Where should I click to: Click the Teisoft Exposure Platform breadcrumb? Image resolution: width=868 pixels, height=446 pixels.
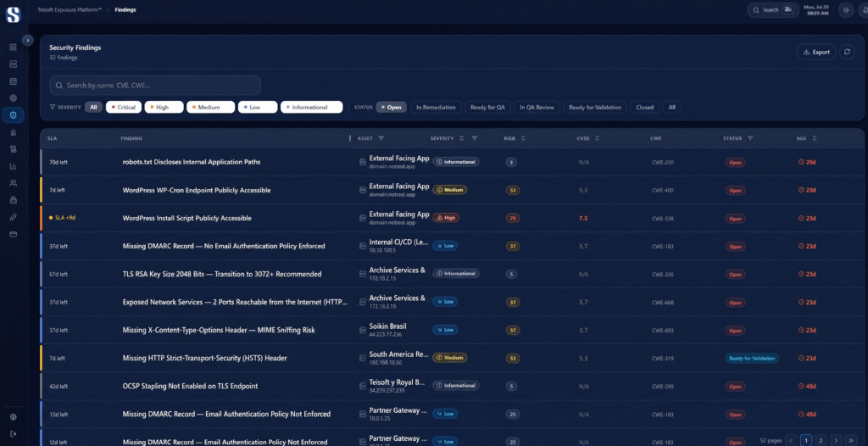[70, 10]
